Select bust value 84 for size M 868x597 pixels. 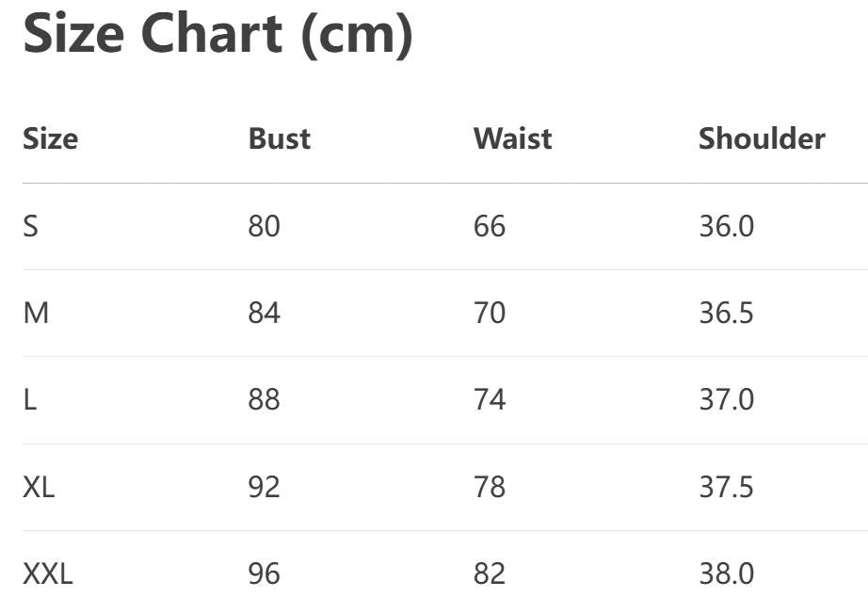264,314
